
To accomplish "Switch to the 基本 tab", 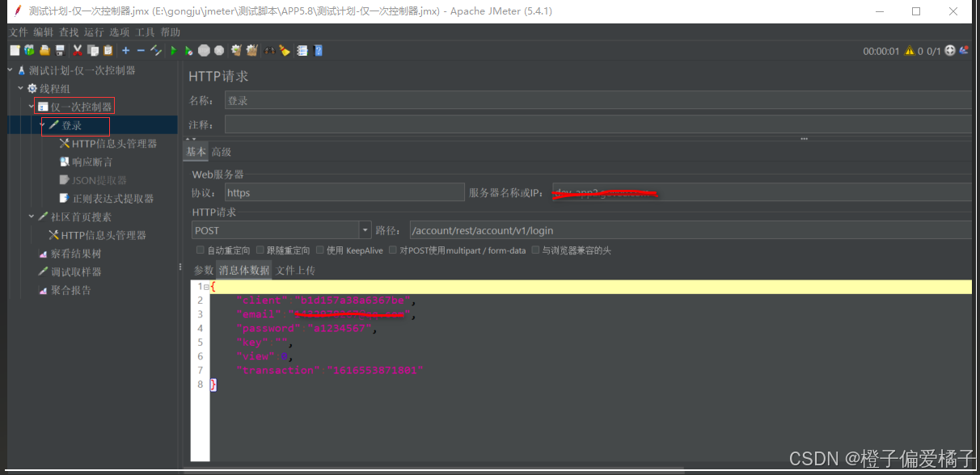I will coord(196,152).
